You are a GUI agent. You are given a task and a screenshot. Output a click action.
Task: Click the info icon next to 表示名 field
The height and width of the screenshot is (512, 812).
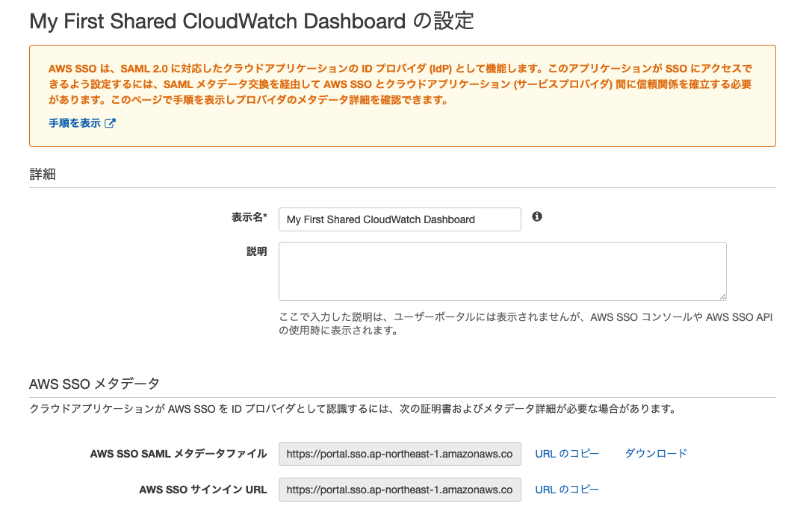point(537,216)
